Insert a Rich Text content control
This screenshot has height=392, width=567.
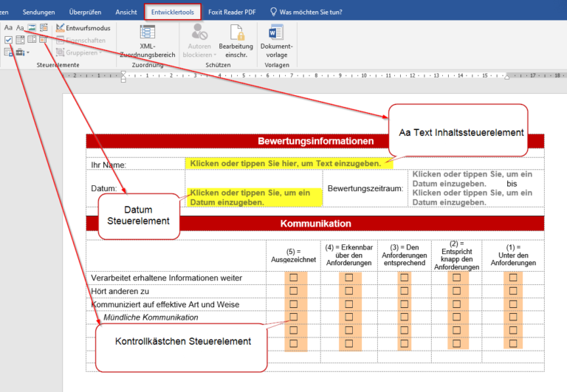[8, 28]
